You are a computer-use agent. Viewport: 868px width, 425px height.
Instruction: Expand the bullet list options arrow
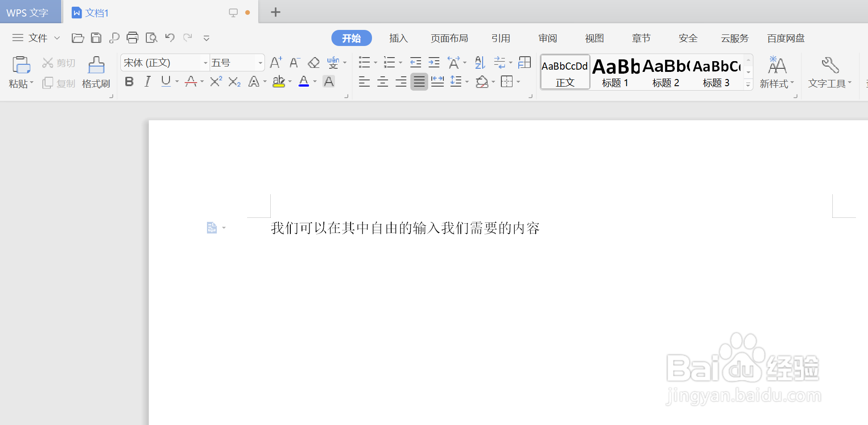[x=376, y=63]
